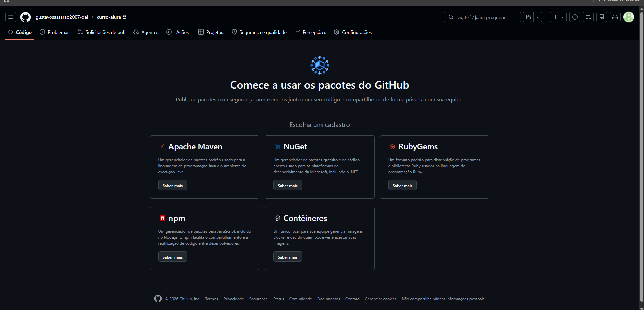Click the GitHub Packages blue hexagon icon
The height and width of the screenshot is (310, 644).
(320, 65)
